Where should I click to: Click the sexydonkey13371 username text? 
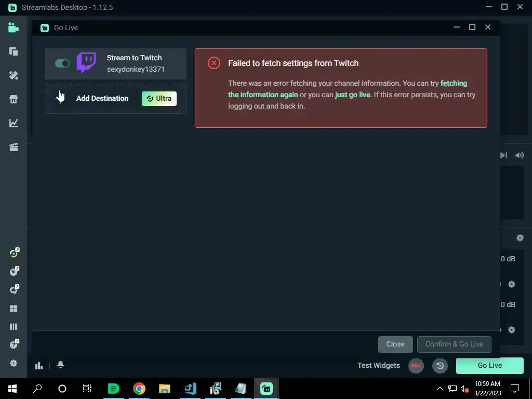pos(136,69)
